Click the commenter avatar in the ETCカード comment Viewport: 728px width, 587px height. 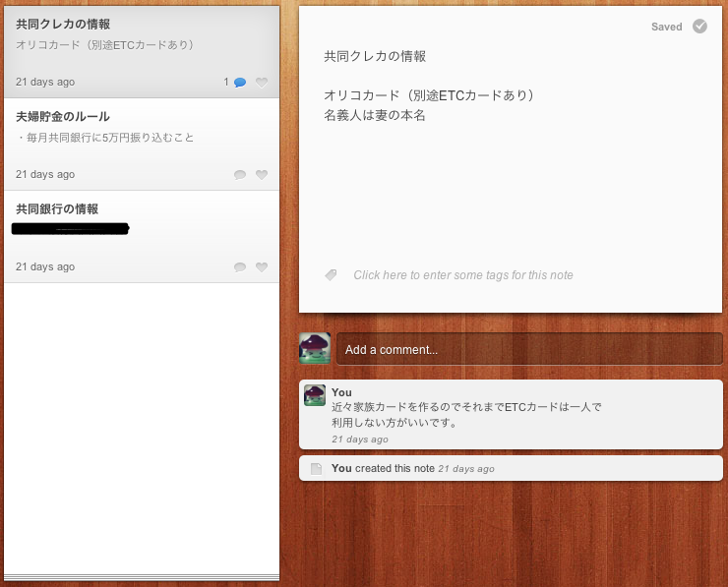click(315, 395)
